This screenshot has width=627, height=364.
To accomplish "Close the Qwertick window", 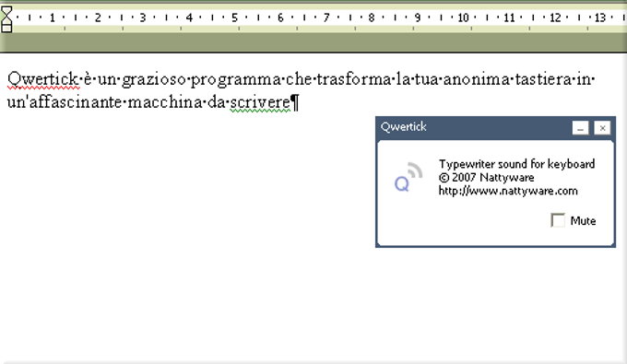I will point(602,128).
